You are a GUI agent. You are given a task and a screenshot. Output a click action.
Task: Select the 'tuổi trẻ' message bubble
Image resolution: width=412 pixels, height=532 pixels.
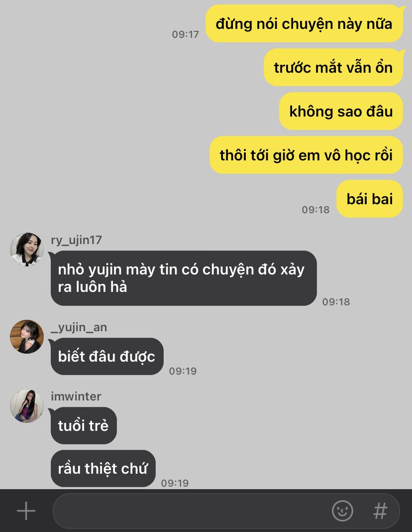84,425
